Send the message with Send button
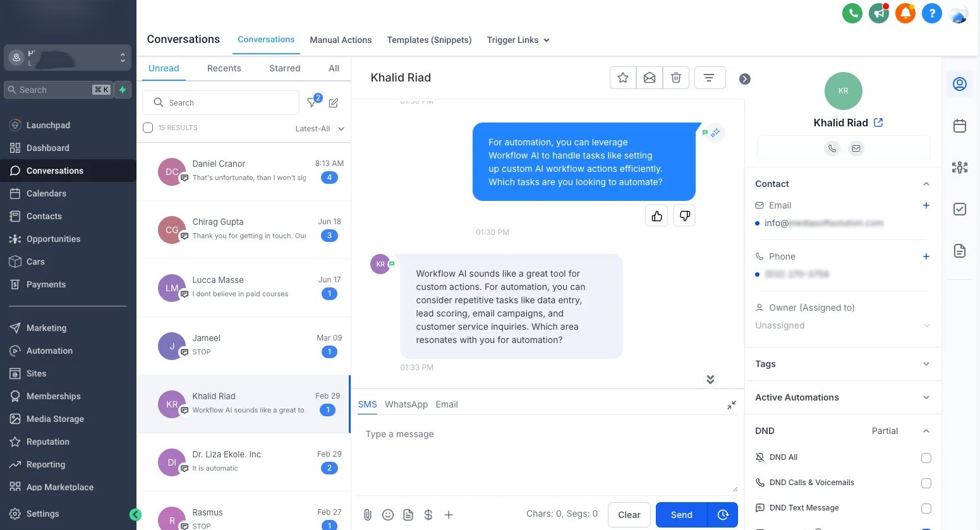Image resolution: width=980 pixels, height=530 pixels. [681, 515]
